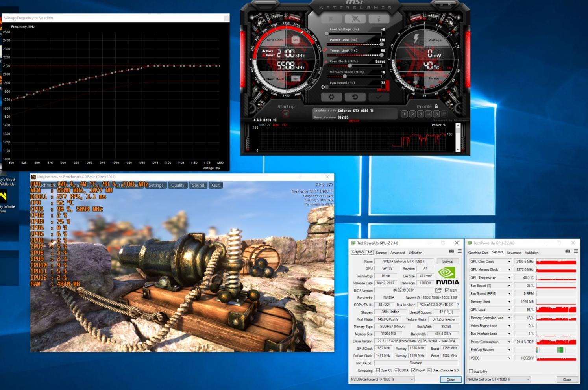Click Quit in Heaven Benchmark
This screenshot has width=588, height=390.
[x=216, y=185]
